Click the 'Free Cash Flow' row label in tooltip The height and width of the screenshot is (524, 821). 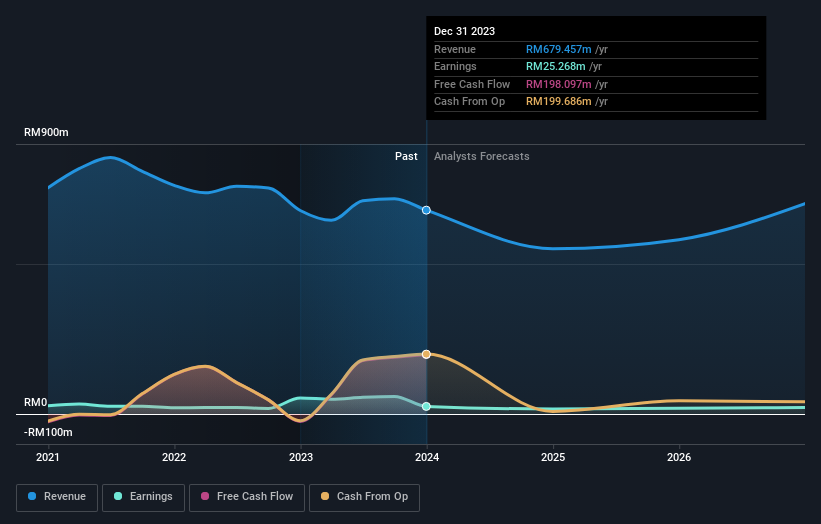click(472, 84)
